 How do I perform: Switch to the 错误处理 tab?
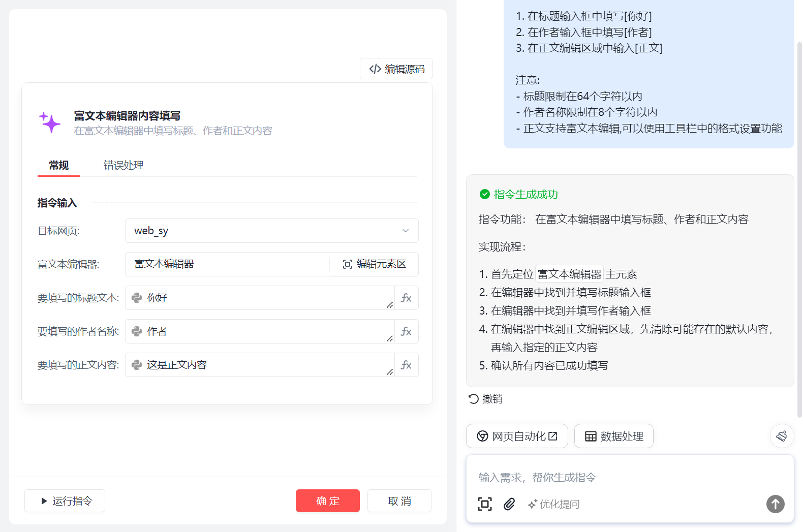[123, 165]
